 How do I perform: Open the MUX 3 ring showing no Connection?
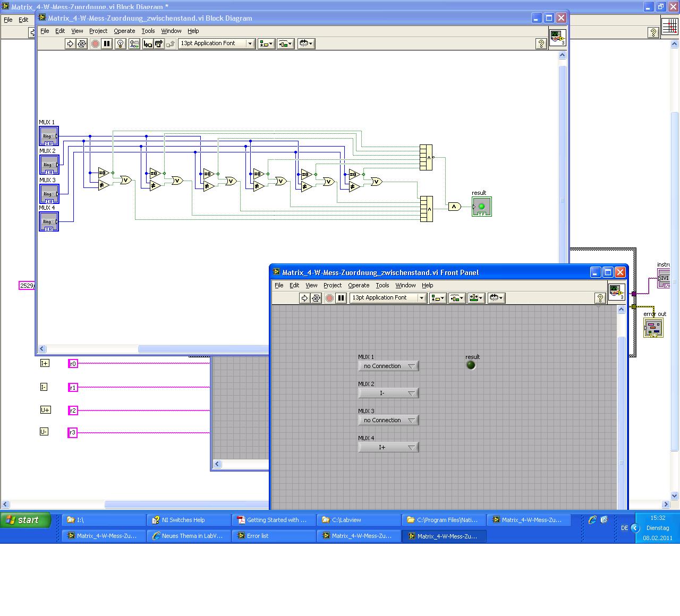[x=388, y=420]
